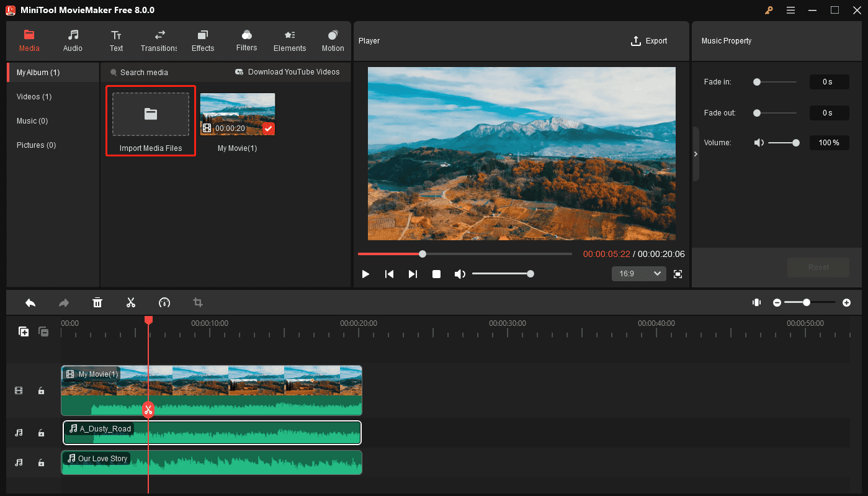
Task: Open the hamburger main menu
Action: (790, 10)
